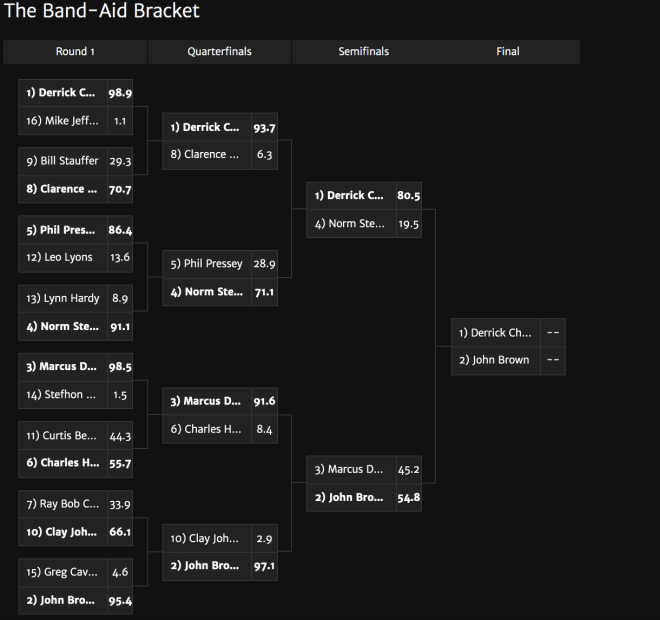Select the Round 1 column header
660x620 pixels.
pos(75,52)
